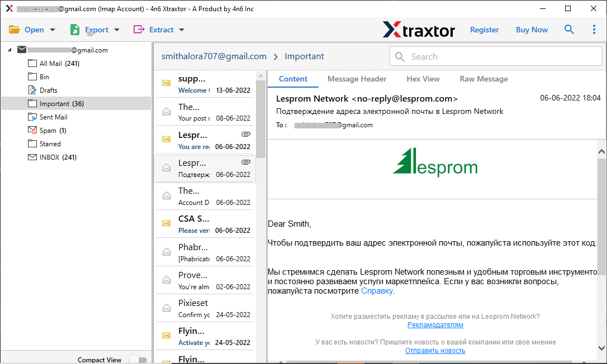This screenshot has width=607, height=364.
Task: Click the Xtraxtor logo
Action: click(419, 30)
